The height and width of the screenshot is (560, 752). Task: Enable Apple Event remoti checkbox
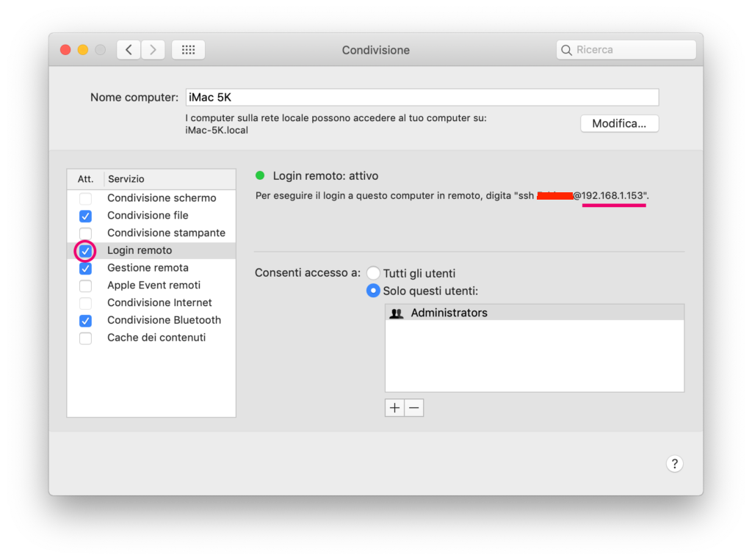click(86, 286)
